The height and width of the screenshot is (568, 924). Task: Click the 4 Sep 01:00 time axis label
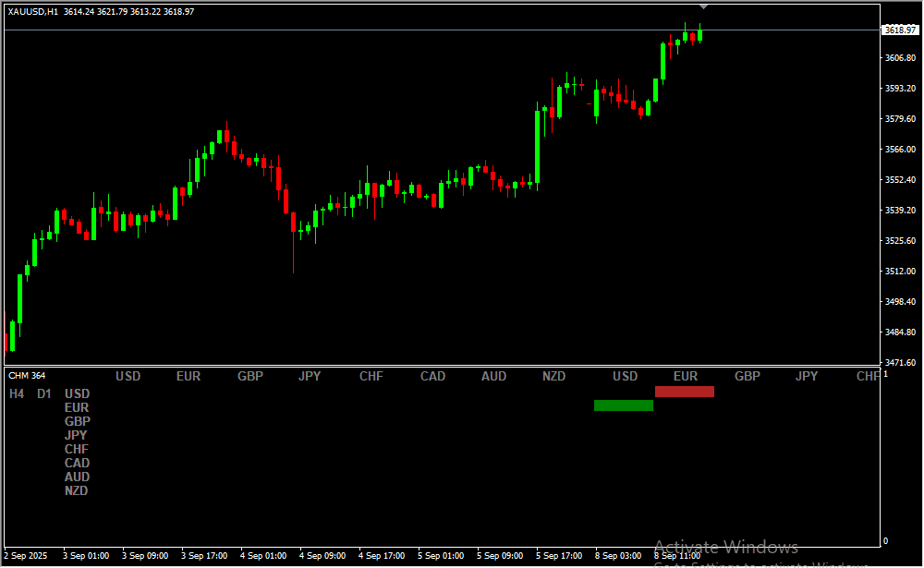coord(263,556)
